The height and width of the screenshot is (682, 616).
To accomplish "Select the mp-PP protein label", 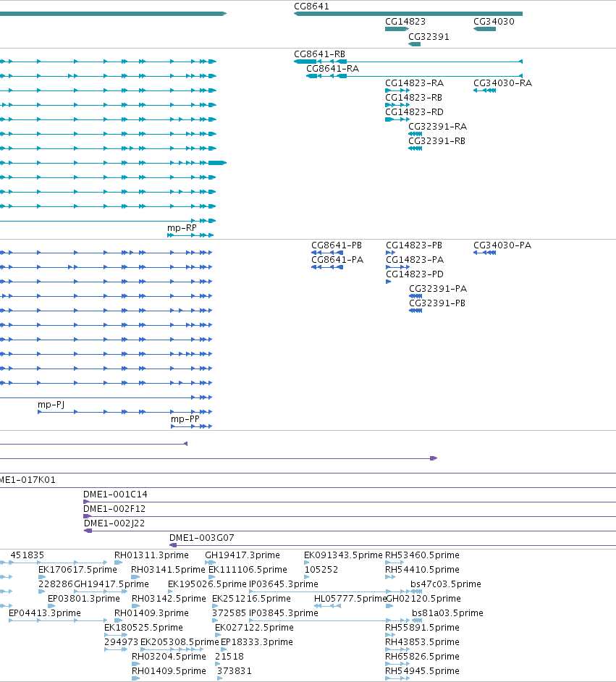I will pos(185,419).
